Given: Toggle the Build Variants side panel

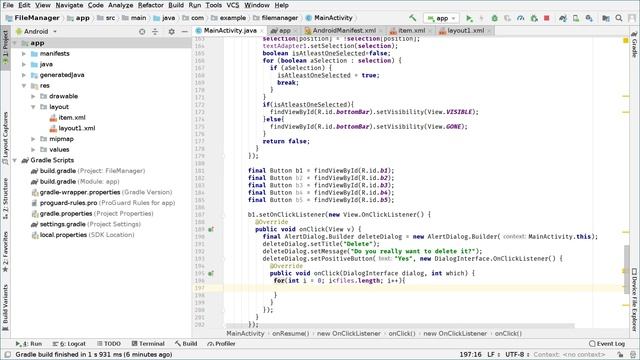Looking at the screenshot, I should 5,307.
